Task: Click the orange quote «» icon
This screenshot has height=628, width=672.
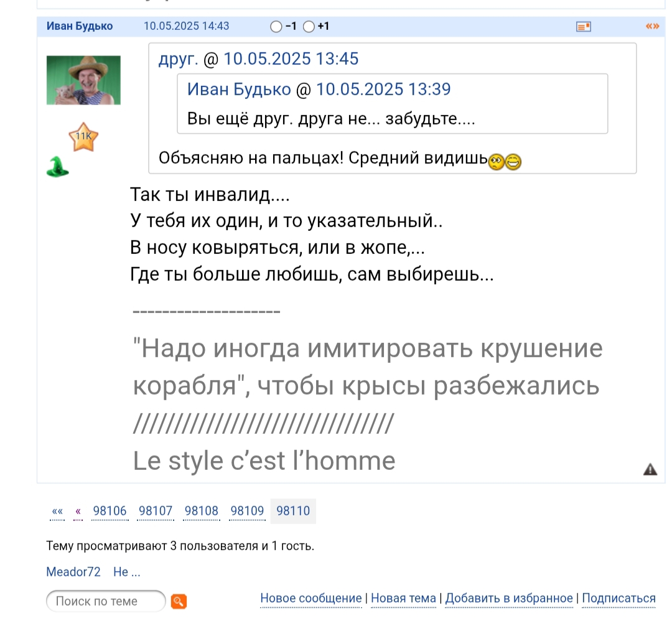Action: [652, 26]
